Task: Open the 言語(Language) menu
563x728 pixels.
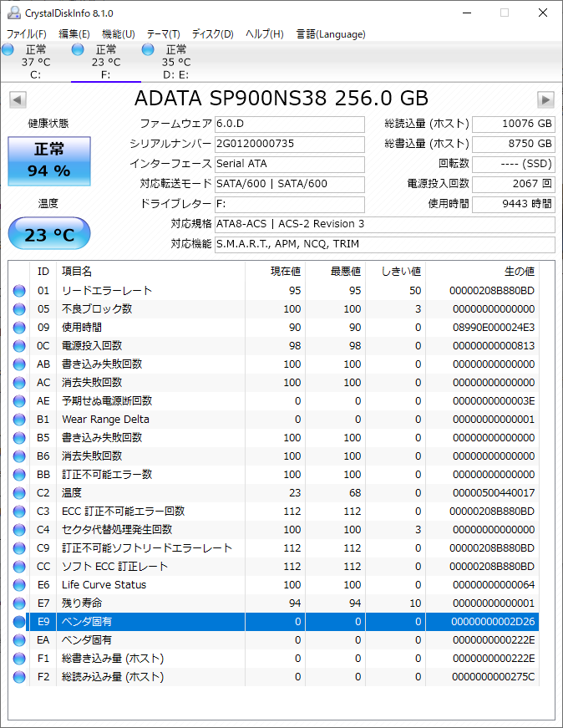Action: 331,34
